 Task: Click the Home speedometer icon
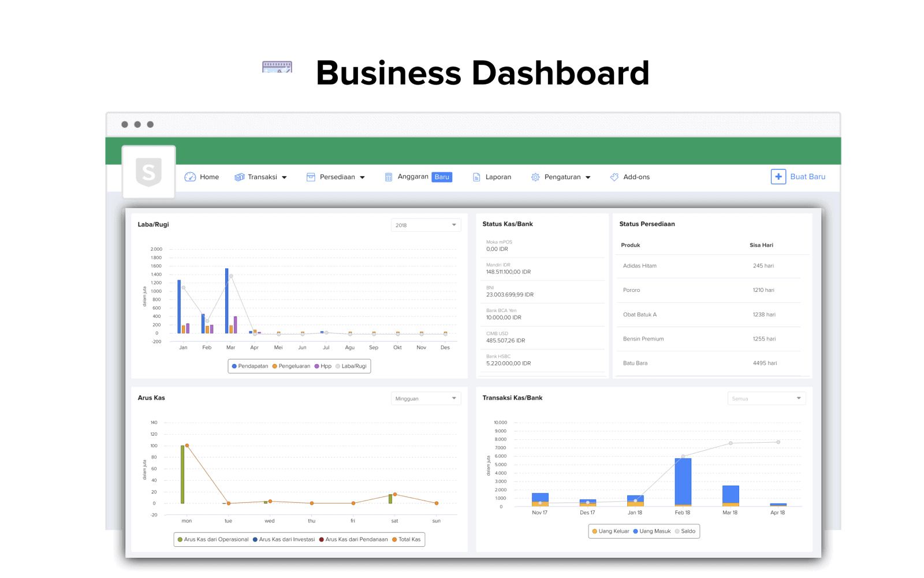(190, 177)
